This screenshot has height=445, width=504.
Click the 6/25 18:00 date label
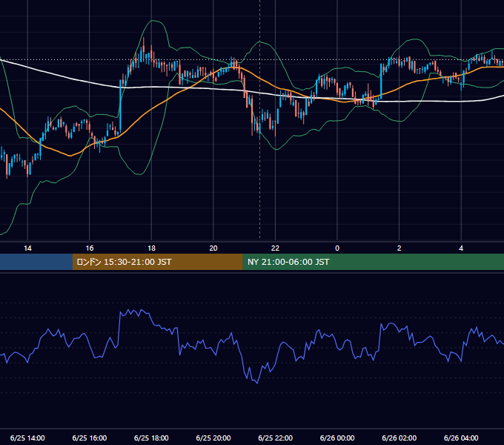point(151,438)
